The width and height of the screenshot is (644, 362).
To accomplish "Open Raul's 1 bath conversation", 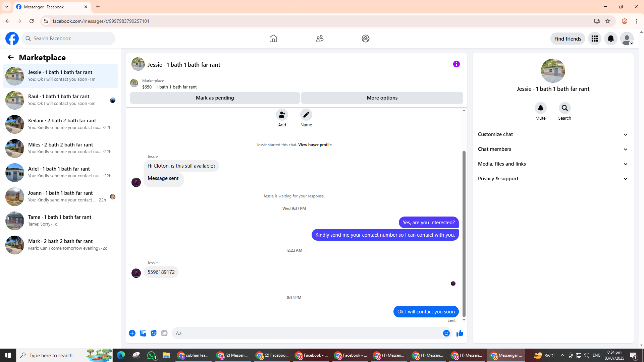I will click(x=60, y=100).
